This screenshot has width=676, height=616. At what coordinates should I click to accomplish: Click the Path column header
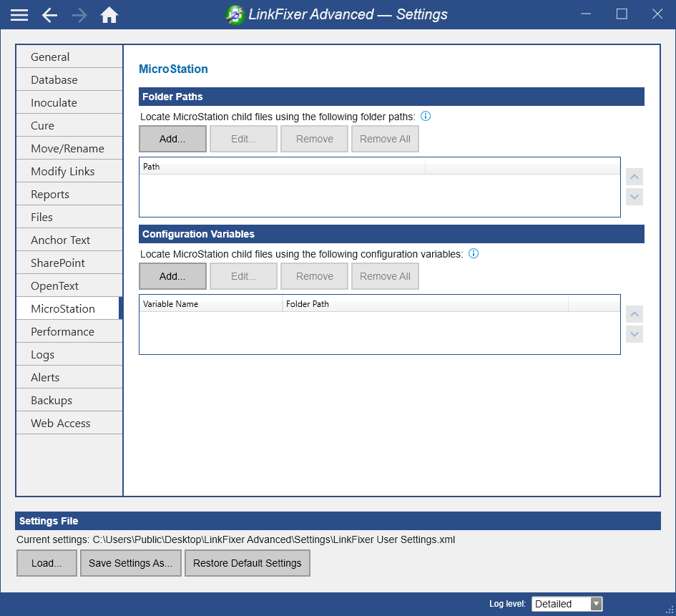click(283, 167)
